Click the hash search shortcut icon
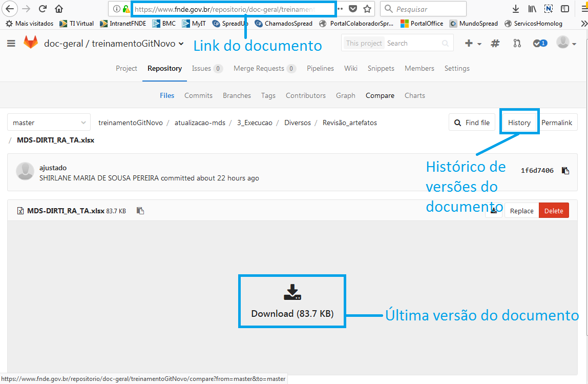The height and width of the screenshot is (384, 588). point(495,43)
